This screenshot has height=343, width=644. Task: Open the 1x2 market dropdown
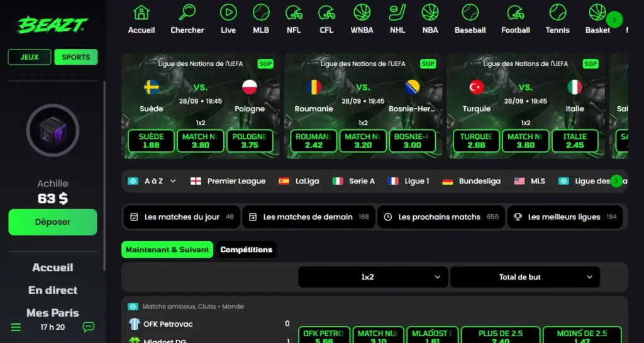click(373, 277)
